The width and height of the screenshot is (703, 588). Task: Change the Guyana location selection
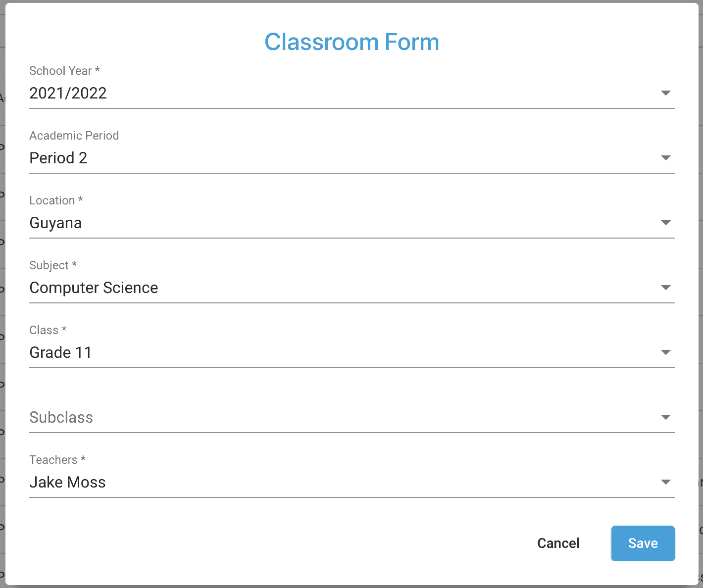pyautogui.click(x=352, y=223)
